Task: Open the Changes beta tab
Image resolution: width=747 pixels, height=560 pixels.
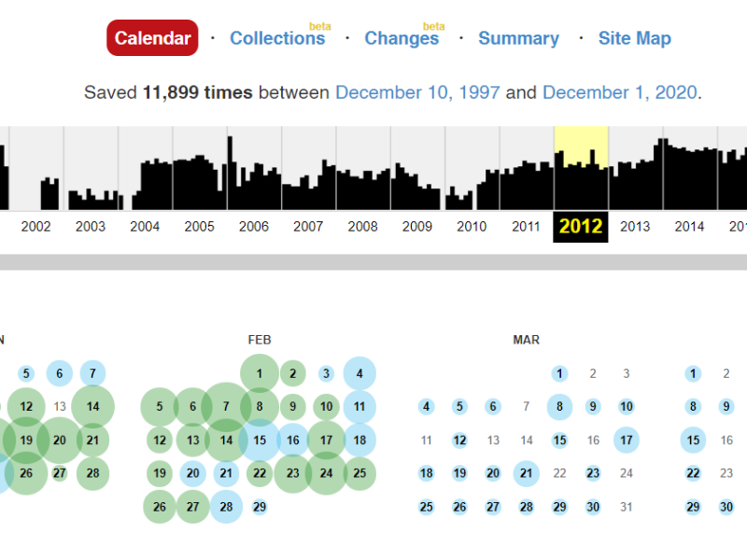Action: [x=401, y=38]
